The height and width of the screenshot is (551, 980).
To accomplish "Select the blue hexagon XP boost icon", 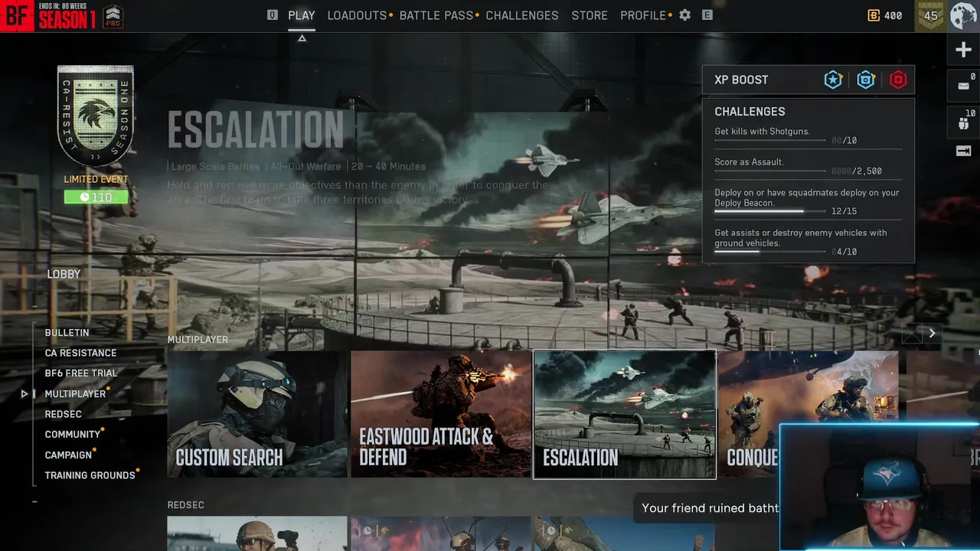I will [x=866, y=80].
